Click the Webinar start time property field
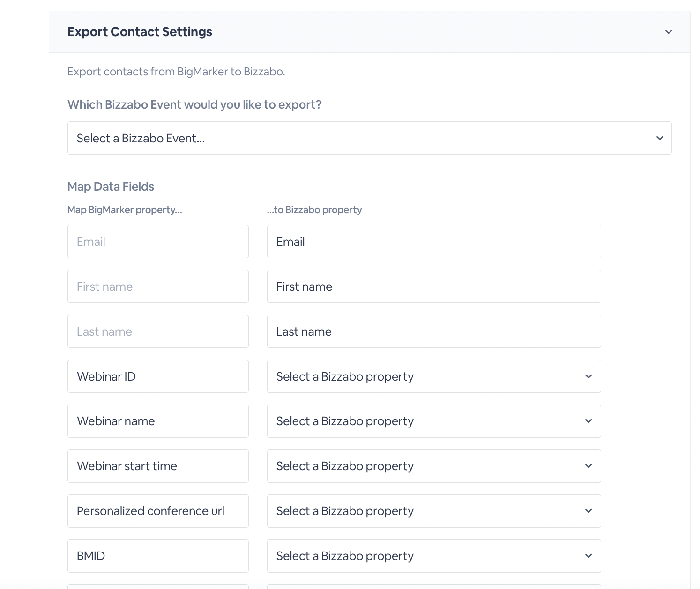 pyautogui.click(x=158, y=466)
